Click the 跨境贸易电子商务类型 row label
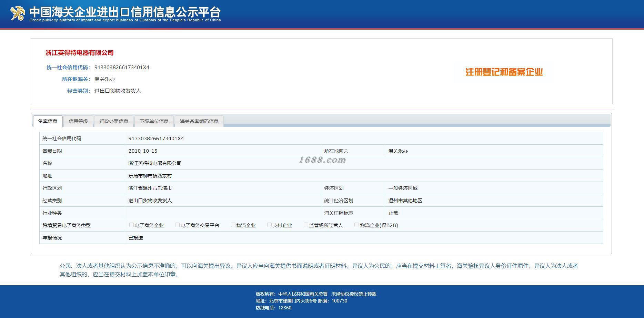Viewport: 644px width, 318px height. 67,225
